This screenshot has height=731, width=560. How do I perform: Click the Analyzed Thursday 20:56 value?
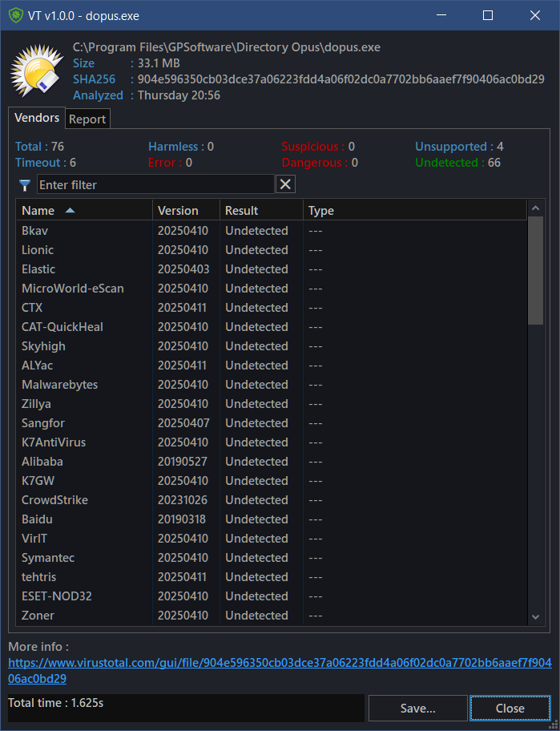pyautogui.click(x=179, y=95)
